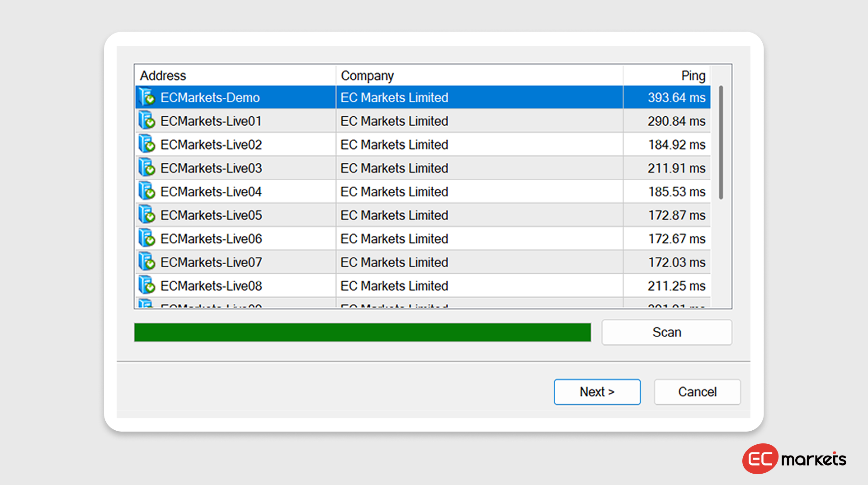Viewport: 868px width, 485px height.
Task: Click the server icon beside ECMarkets-Live02
Action: [x=146, y=144]
